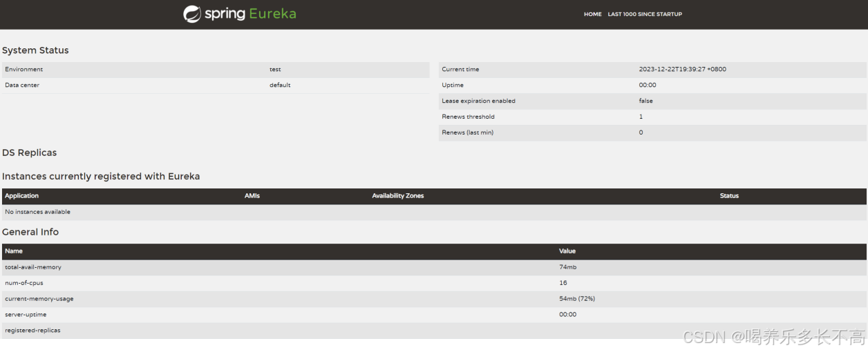Click the lease expiration value false
Viewport: 868px width, 352px height.
646,101
